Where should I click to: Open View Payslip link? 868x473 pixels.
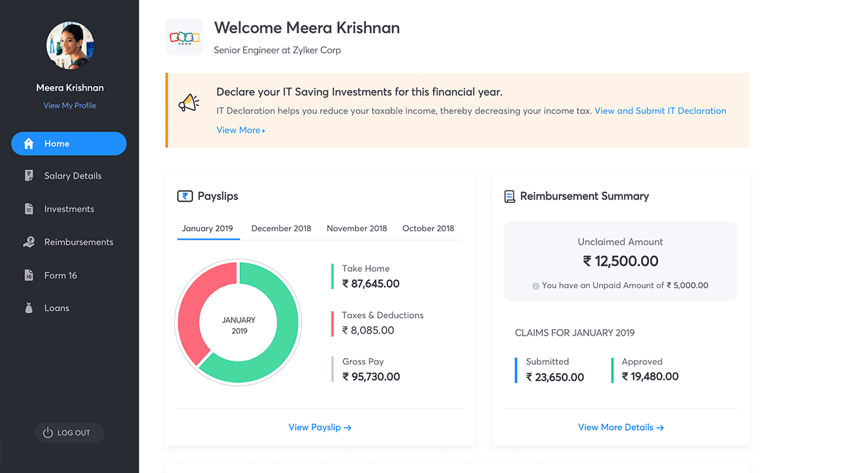(x=320, y=428)
